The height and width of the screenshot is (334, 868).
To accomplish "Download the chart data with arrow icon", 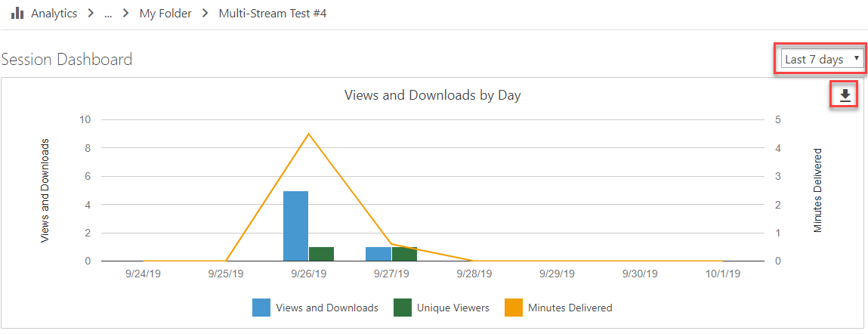I will coord(845,95).
